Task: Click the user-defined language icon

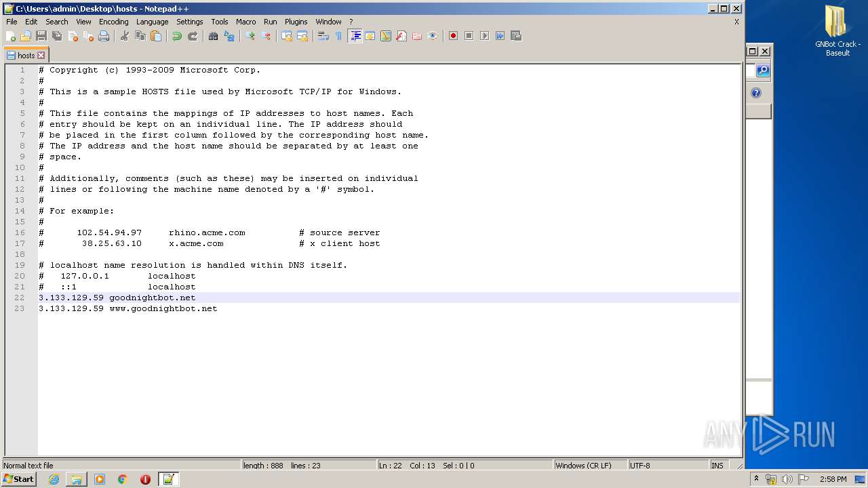Action: click(x=370, y=36)
